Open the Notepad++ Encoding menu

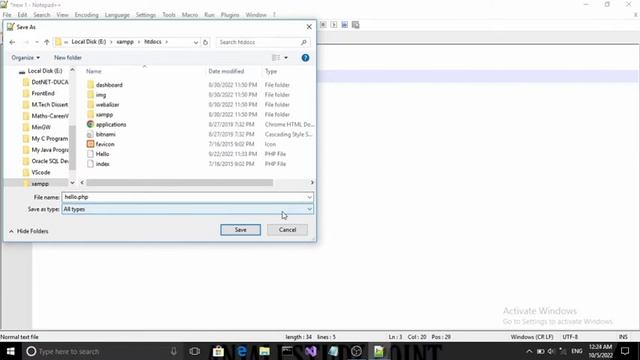87,15
